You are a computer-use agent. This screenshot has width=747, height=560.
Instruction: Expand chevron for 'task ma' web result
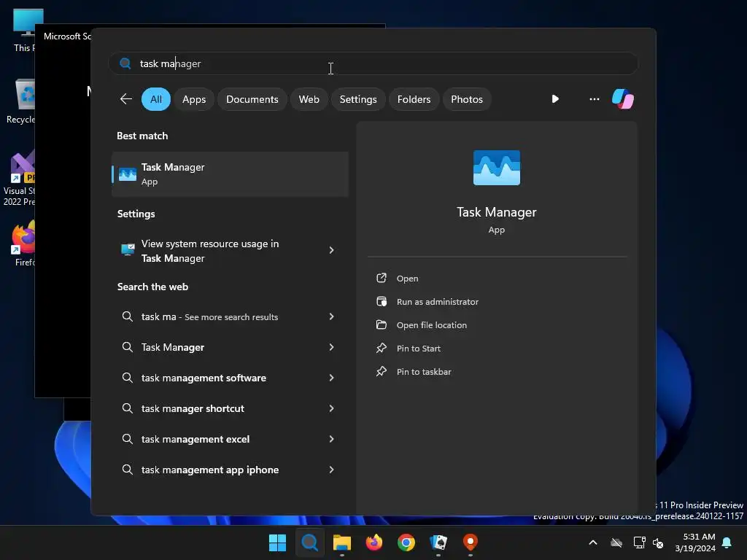pyautogui.click(x=331, y=316)
